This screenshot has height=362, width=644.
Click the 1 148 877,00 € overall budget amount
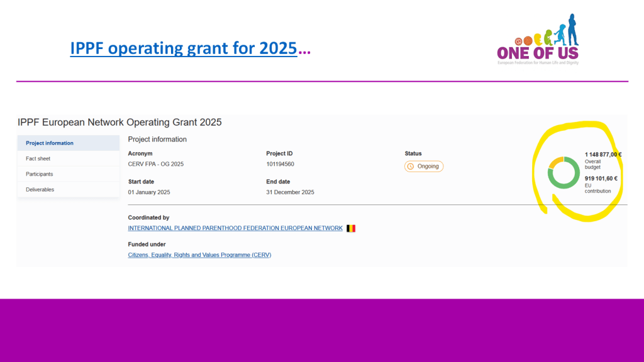tap(602, 155)
